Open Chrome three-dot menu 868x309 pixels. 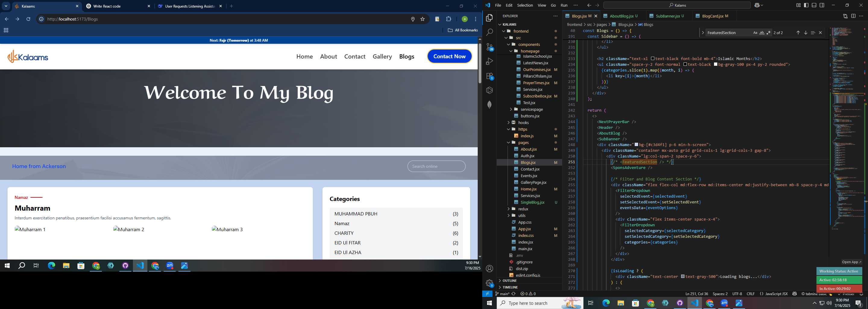click(476, 19)
